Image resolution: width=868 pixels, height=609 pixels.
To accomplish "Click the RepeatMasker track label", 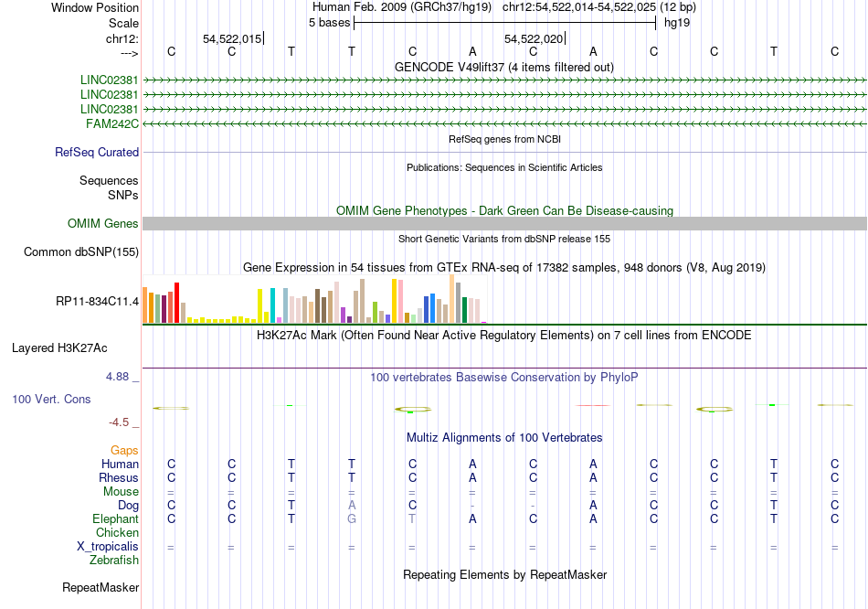I will tap(101, 587).
